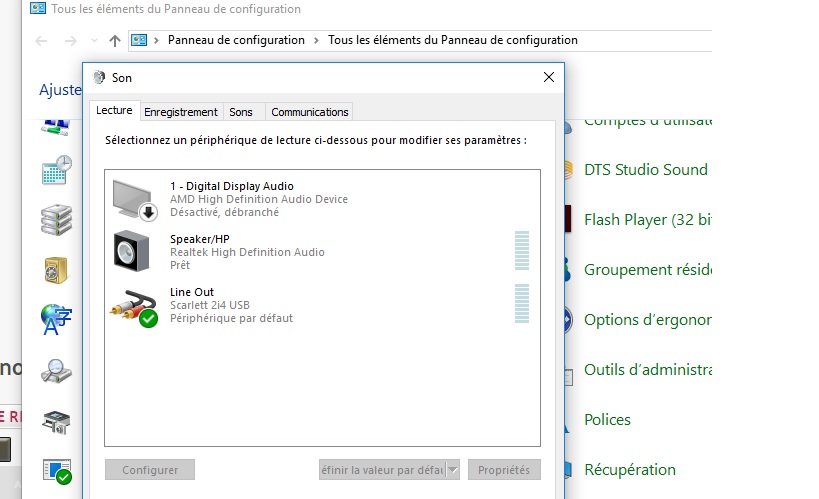Click the Propriétés button
This screenshot has width=819, height=499.
tap(504, 470)
